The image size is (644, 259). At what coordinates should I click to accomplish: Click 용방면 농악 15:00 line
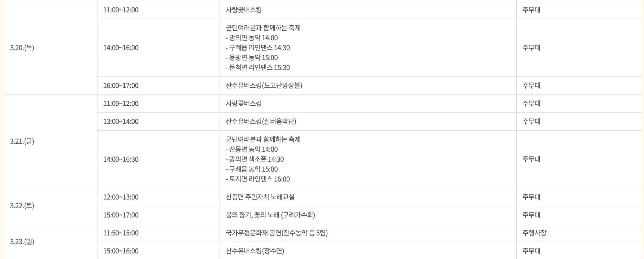click(x=252, y=58)
